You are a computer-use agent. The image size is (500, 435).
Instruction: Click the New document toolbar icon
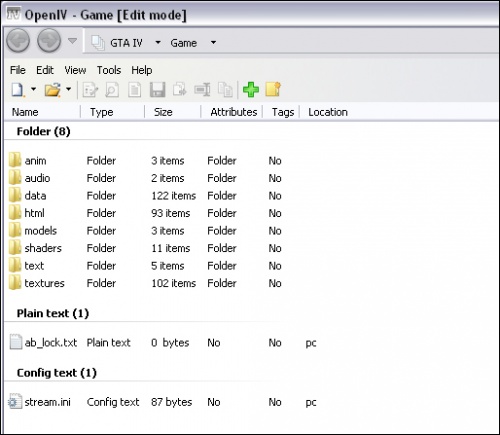pos(18,90)
